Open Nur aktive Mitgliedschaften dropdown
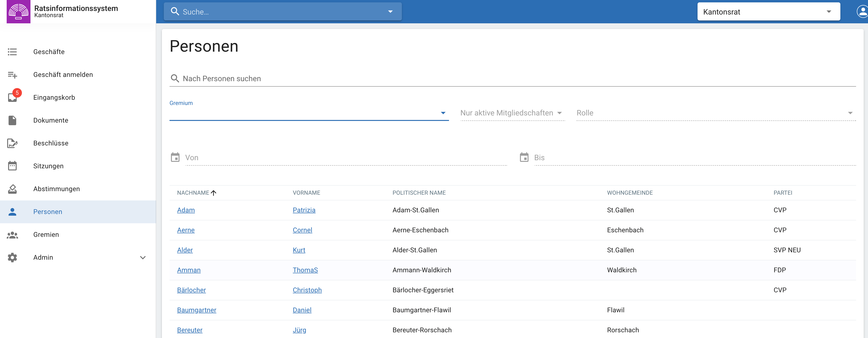Viewport: 868px width, 338px height. click(512, 113)
